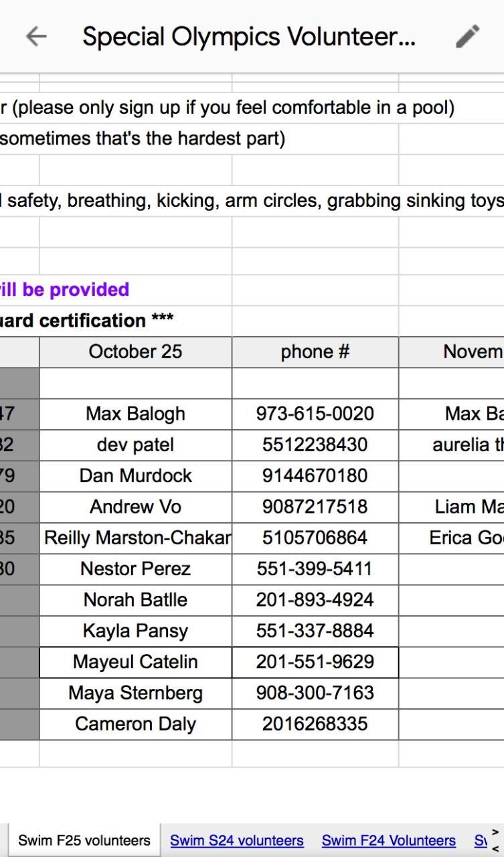Click phone number 973-615-0020
This screenshot has height=857, width=504.
point(315,414)
